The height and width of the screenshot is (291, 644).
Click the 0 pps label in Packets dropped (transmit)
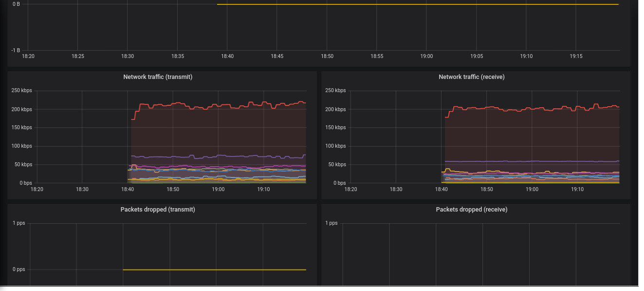coord(18,270)
